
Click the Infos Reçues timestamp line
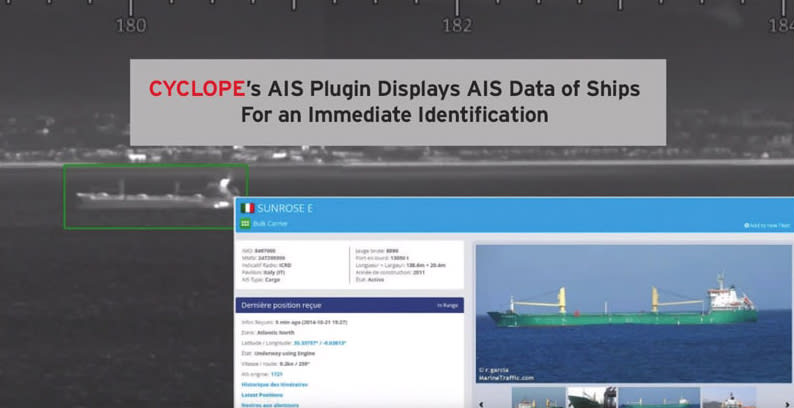[294, 322]
